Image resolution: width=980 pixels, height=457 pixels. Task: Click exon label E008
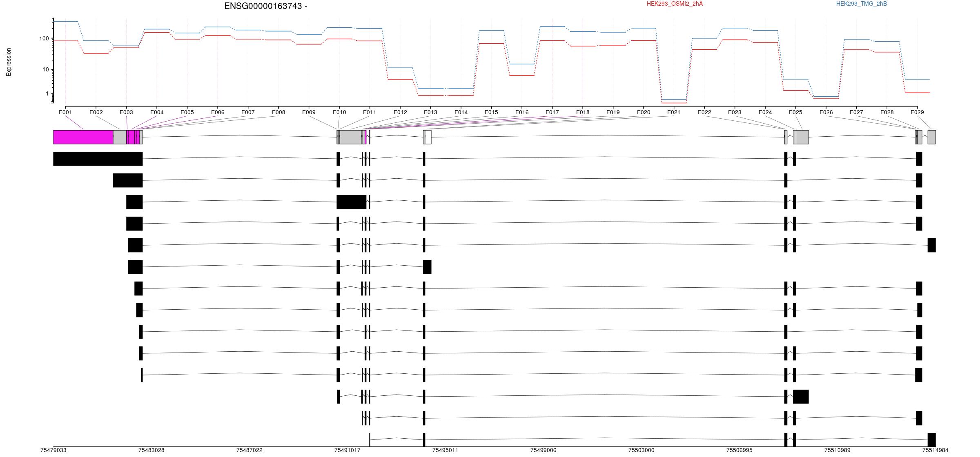click(x=278, y=112)
